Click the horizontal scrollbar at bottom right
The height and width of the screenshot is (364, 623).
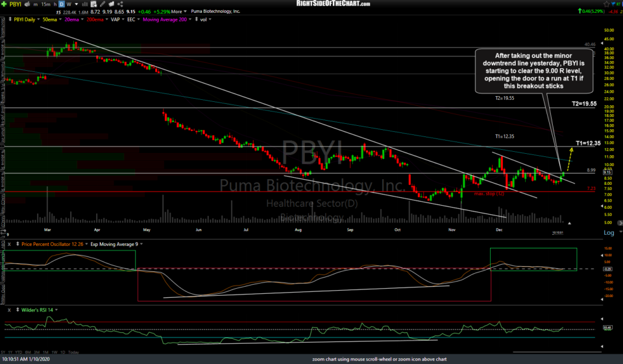click(x=557, y=352)
